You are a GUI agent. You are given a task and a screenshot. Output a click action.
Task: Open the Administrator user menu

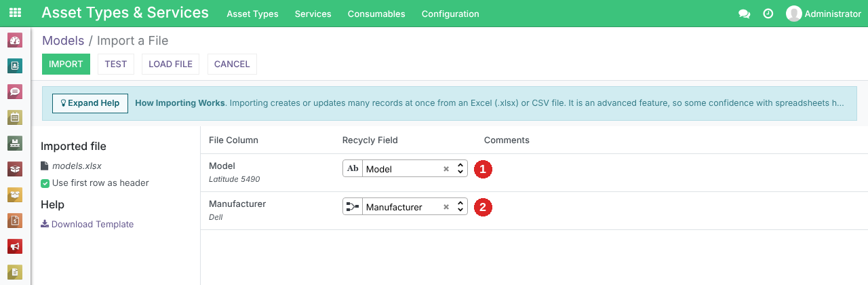click(x=823, y=14)
